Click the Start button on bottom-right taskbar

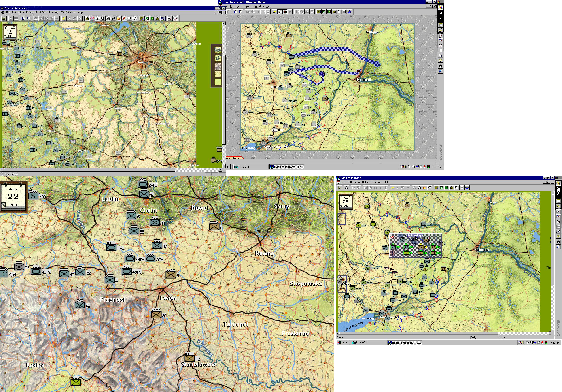click(x=342, y=343)
